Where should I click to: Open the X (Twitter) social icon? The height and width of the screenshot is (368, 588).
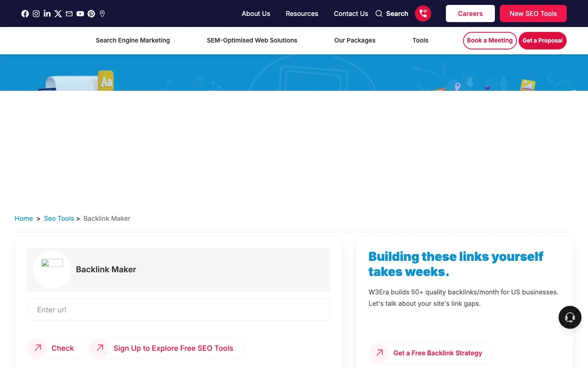[x=58, y=13]
